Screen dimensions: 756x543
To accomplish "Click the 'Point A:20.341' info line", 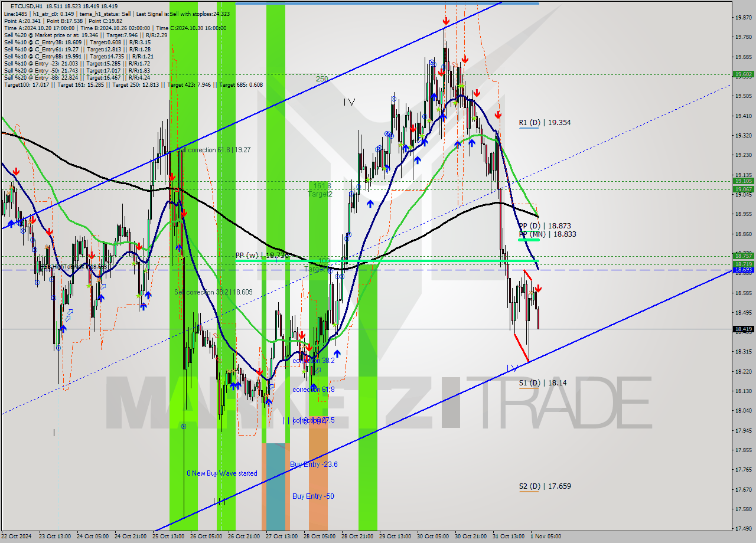I will [x=63, y=21].
